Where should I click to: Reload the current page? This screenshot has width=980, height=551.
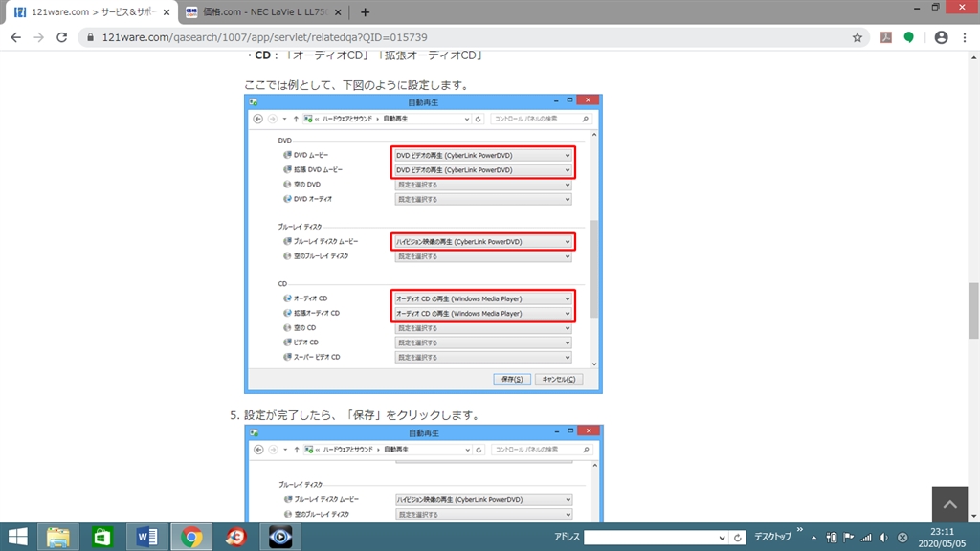[x=61, y=37]
